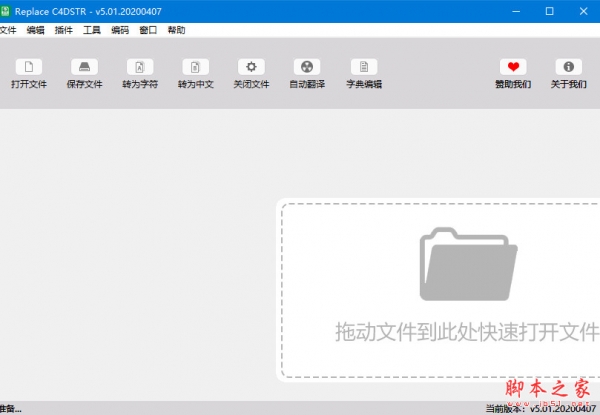Minimize the Replace C4DSTR window
The height and width of the screenshot is (415, 600).
516,11
